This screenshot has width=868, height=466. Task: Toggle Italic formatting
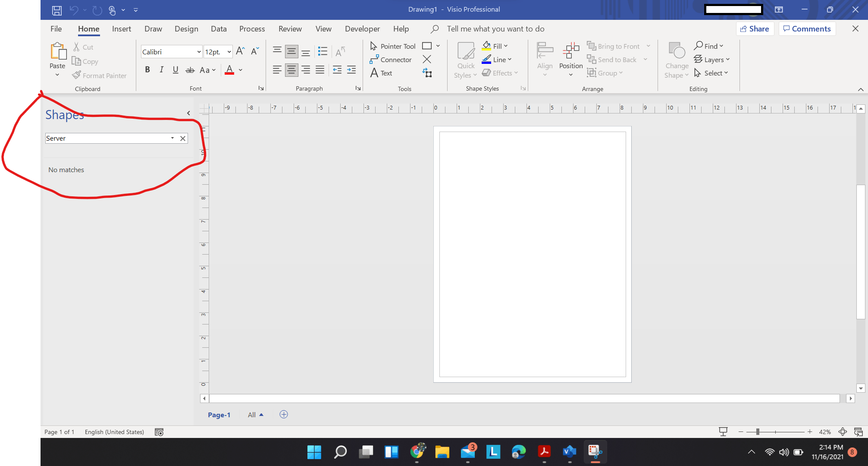pyautogui.click(x=161, y=69)
